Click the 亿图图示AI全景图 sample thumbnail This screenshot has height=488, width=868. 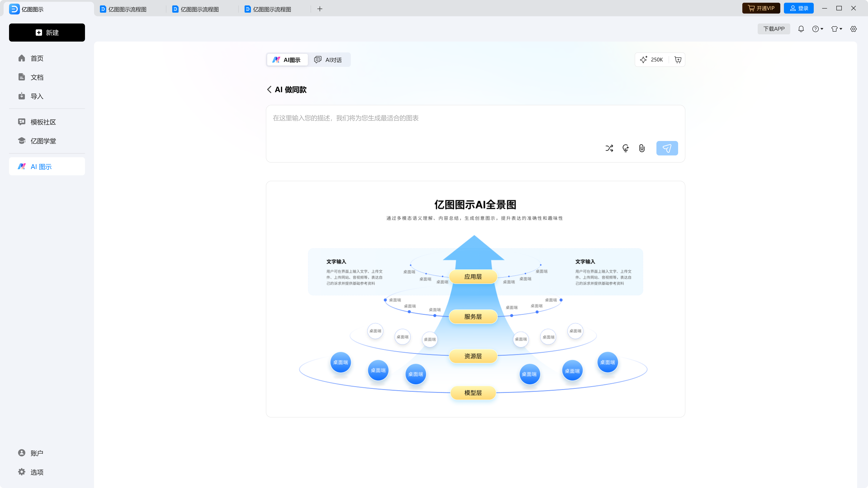tap(475, 299)
